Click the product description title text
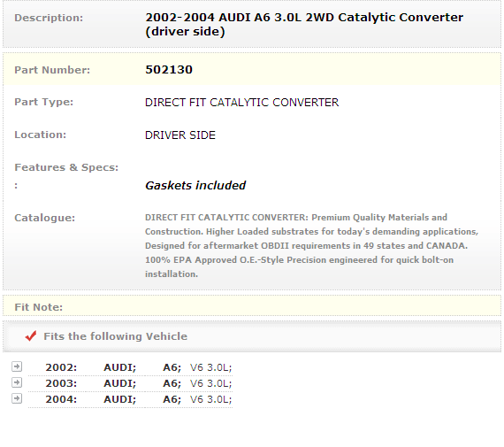This screenshot has width=504, height=447. point(304,24)
